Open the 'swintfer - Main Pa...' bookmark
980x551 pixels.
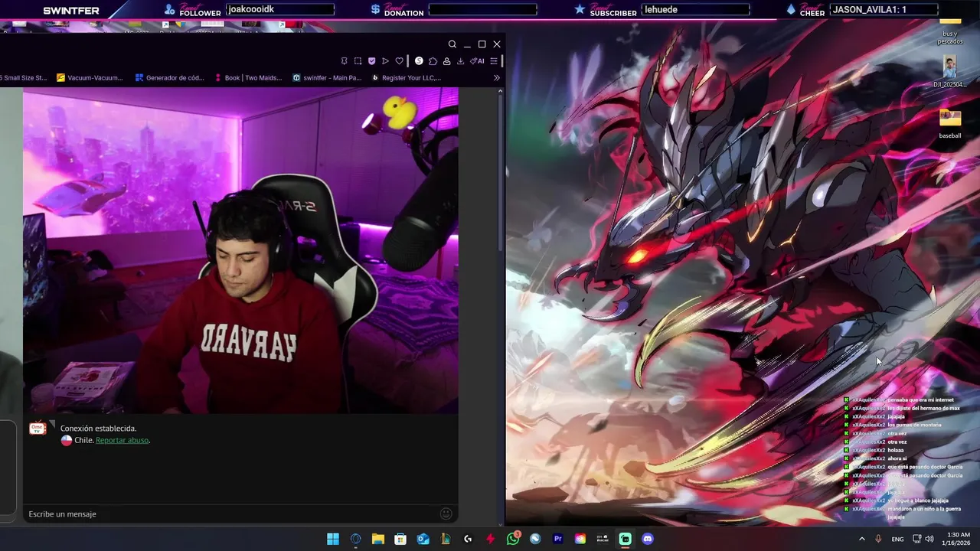327,77
